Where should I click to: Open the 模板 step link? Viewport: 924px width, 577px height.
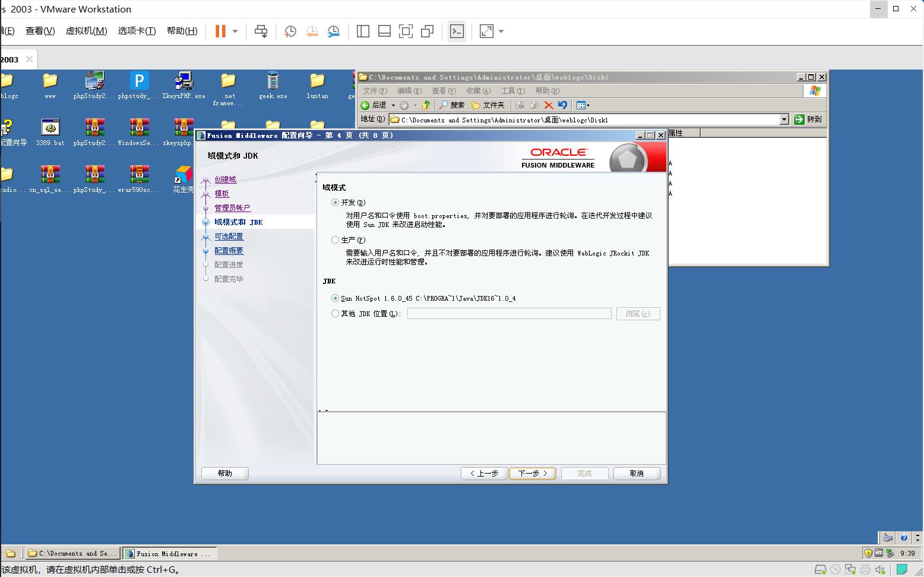(x=221, y=194)
